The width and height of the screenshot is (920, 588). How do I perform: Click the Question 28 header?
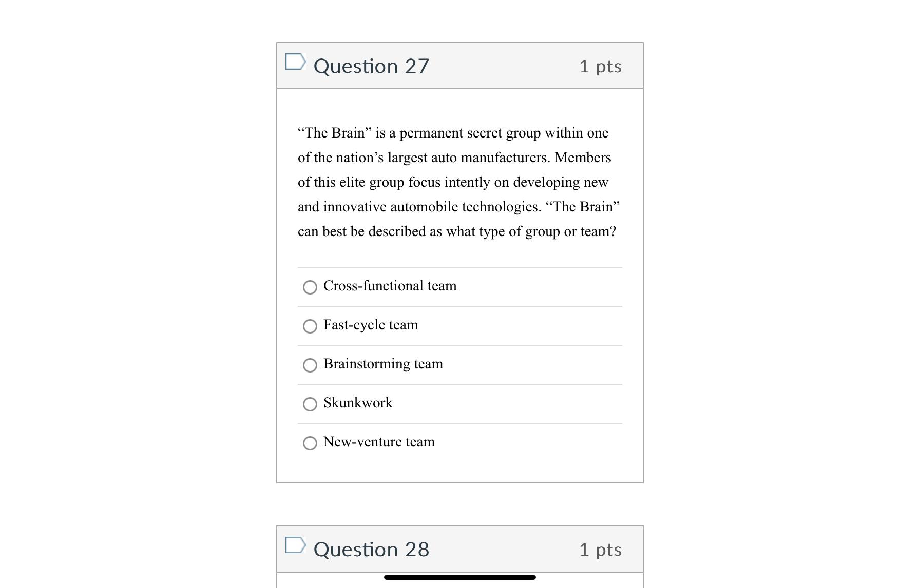pyautogui.click(x=371, y=549)
